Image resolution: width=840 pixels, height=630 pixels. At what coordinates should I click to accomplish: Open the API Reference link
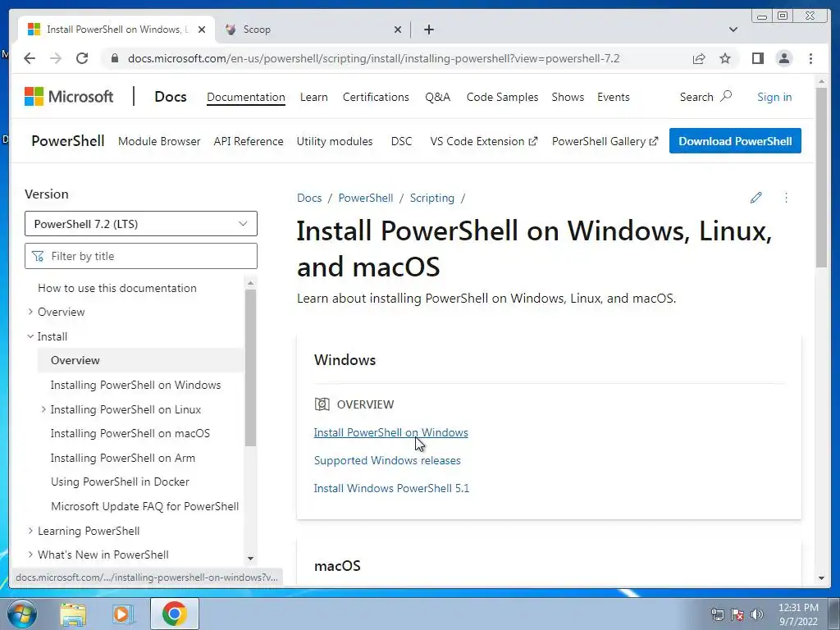pyautogui.click(x=249, y=141)
